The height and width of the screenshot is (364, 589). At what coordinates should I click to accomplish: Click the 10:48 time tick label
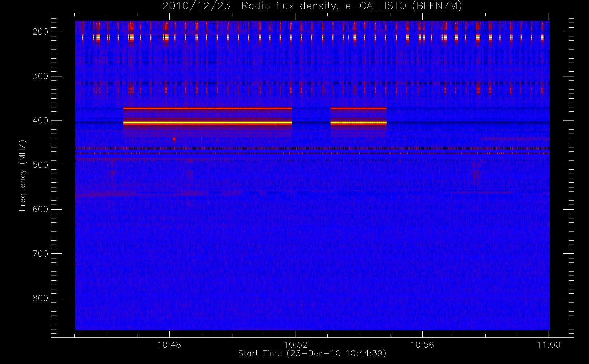click(169, 345)
